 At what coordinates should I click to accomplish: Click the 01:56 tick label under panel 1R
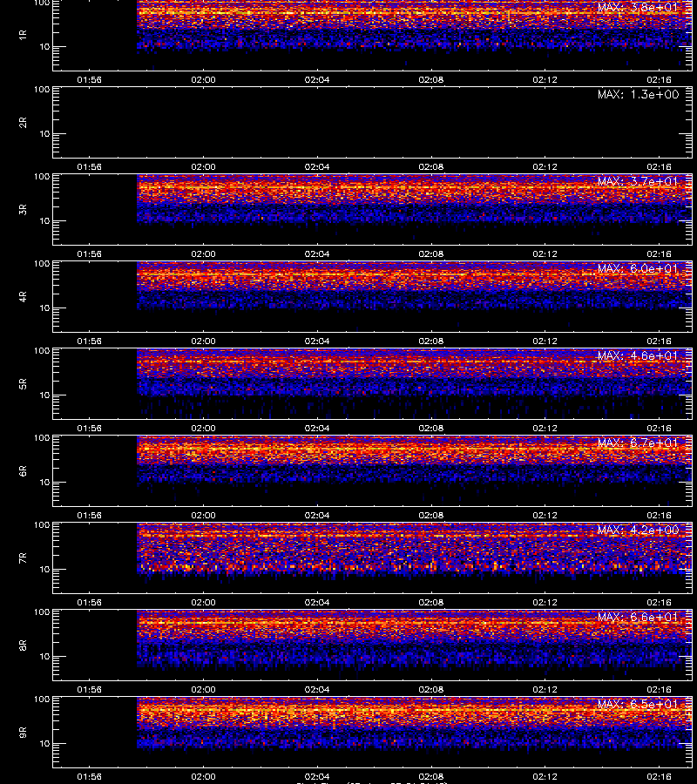(89, 79)
